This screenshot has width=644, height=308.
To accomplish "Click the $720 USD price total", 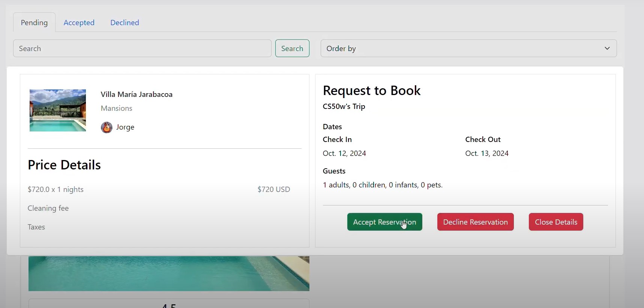I will tap(273, 189).
